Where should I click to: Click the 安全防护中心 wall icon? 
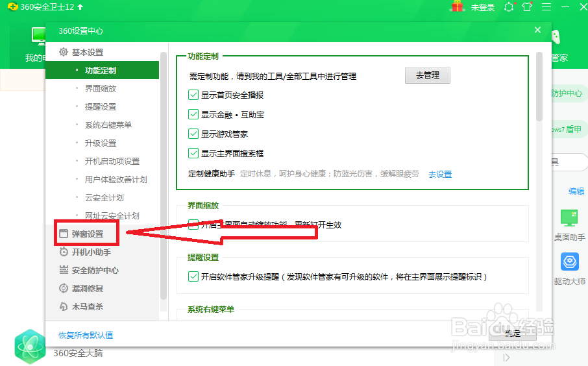(64, 270)
